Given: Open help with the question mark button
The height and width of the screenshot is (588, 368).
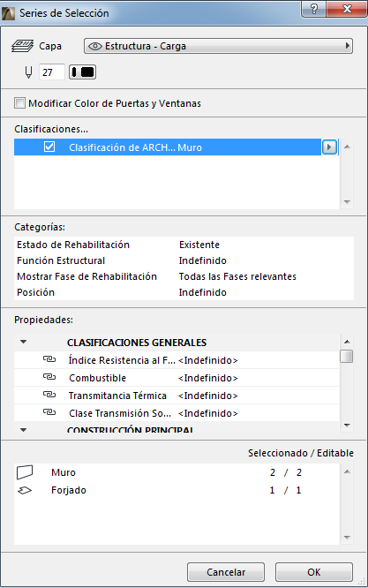Looking at the screenshot, I should click(x=314, y=9).
